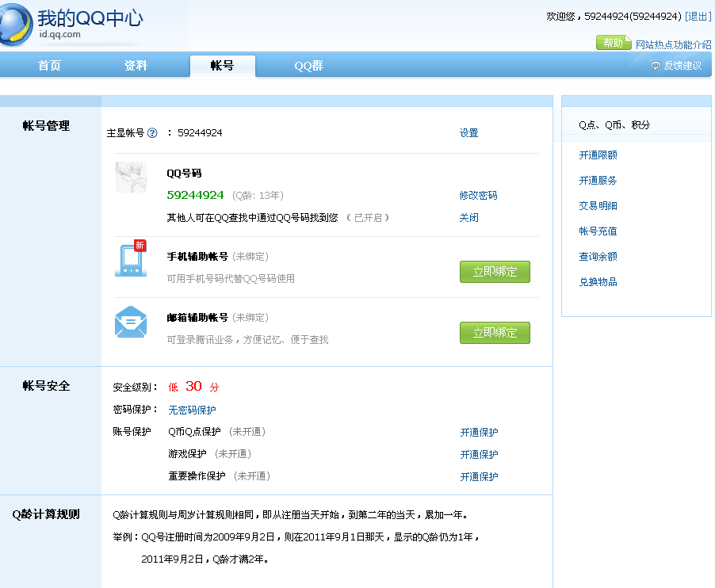
Task: Click the 帐号管理 section heading
Action: [x=46, y=126]
